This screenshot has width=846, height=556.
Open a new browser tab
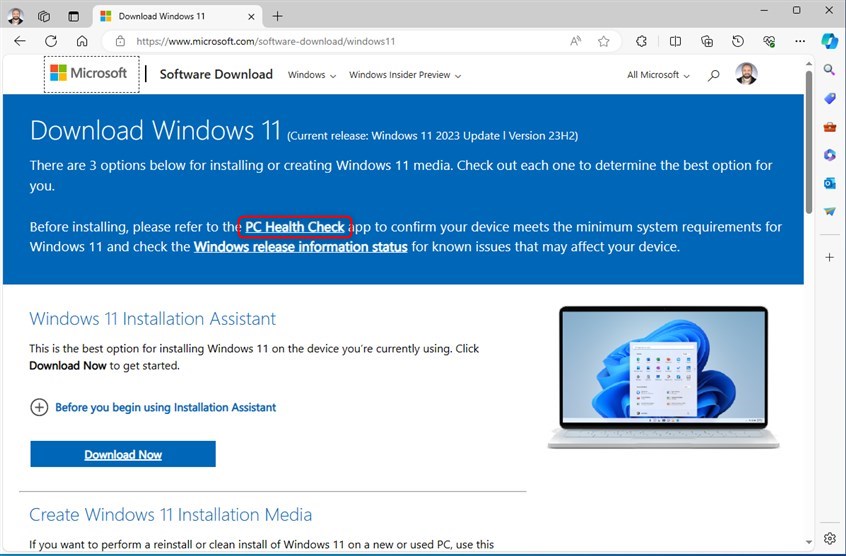(277, 16)
